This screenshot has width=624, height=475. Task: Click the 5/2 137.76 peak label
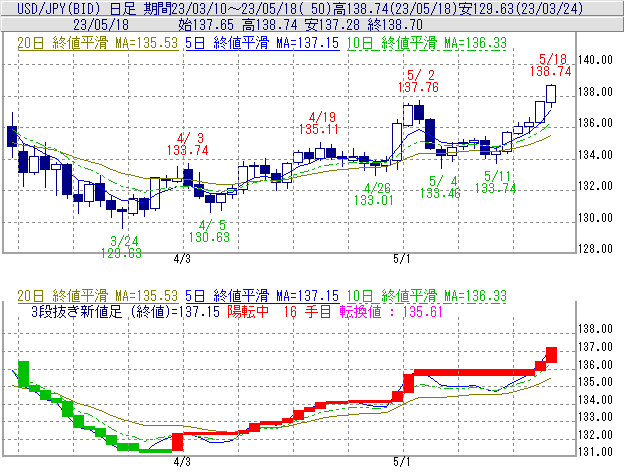pos(419,81)
